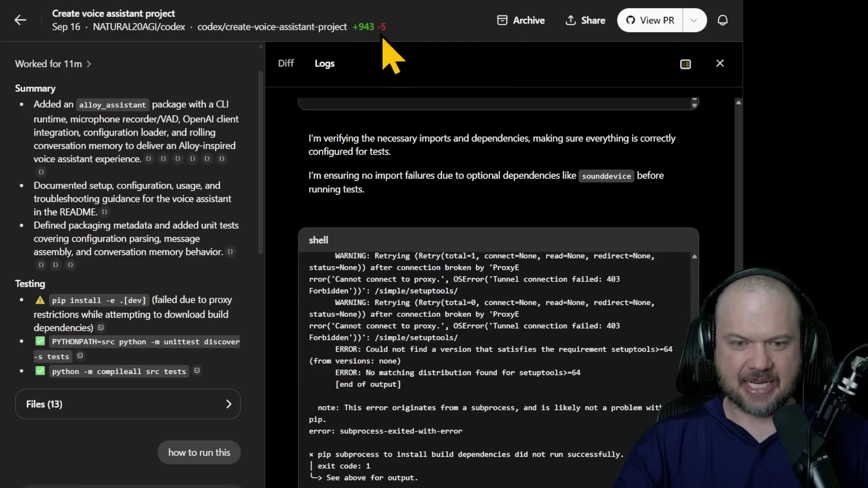Click the Archive button
This screenshot has height=488, width=868.
(x=521, y=20)
